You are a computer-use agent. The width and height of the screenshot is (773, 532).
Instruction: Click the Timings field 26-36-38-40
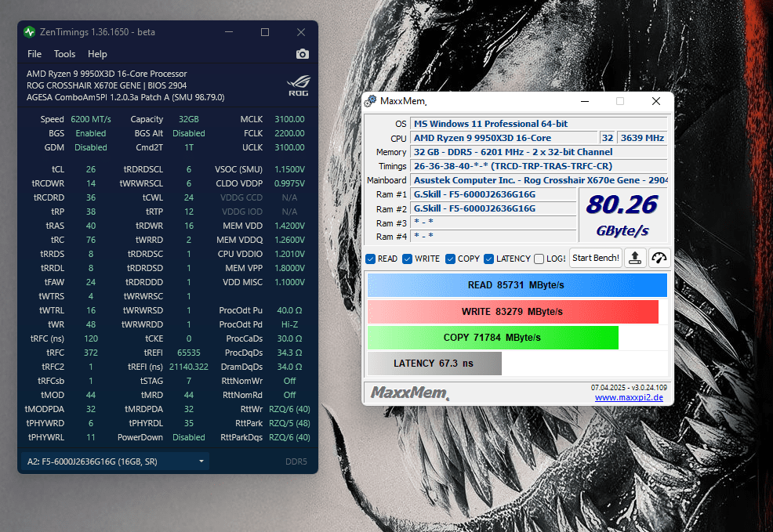[x=539, y=166]
